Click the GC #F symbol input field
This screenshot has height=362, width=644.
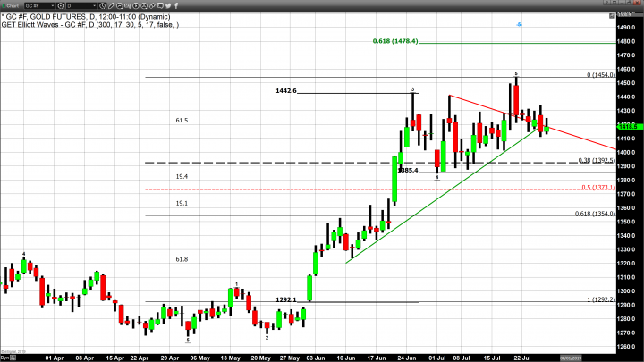[36, 5]
